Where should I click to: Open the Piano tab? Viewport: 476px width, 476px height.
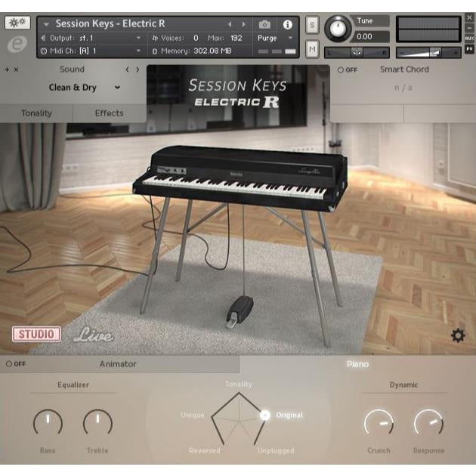[357, 364]
